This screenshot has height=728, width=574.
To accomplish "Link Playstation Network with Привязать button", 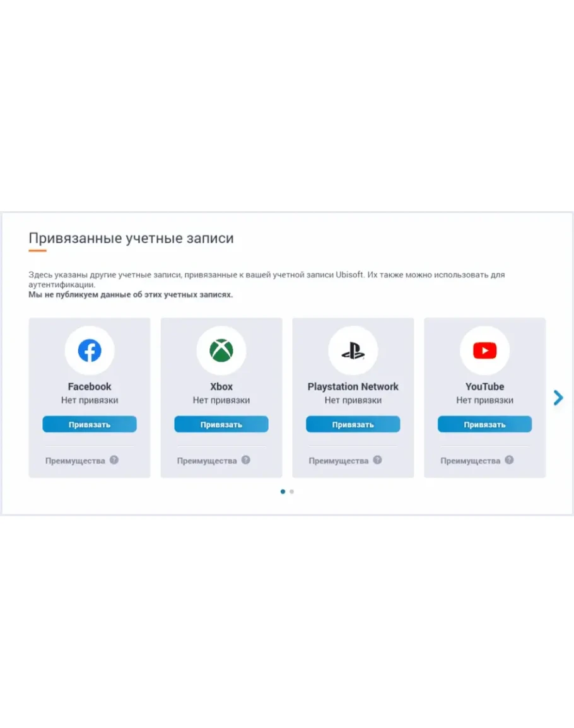I will (x=353, y=424).
